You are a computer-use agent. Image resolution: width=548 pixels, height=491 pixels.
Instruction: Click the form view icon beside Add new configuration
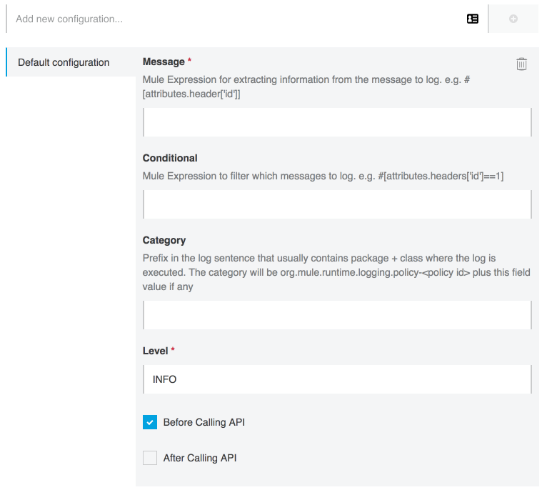[x=473, y=19]
